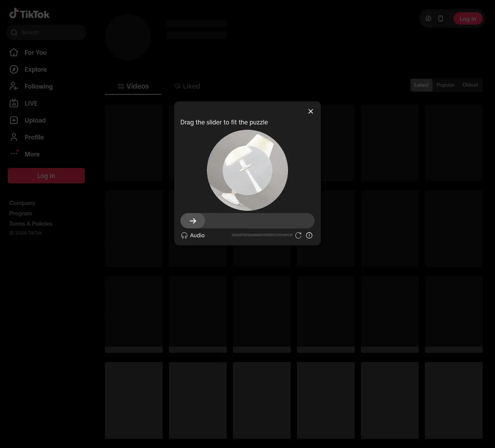Expand Terms & Policies section
The image size is (495, 448).
click(x=31, y=224)
